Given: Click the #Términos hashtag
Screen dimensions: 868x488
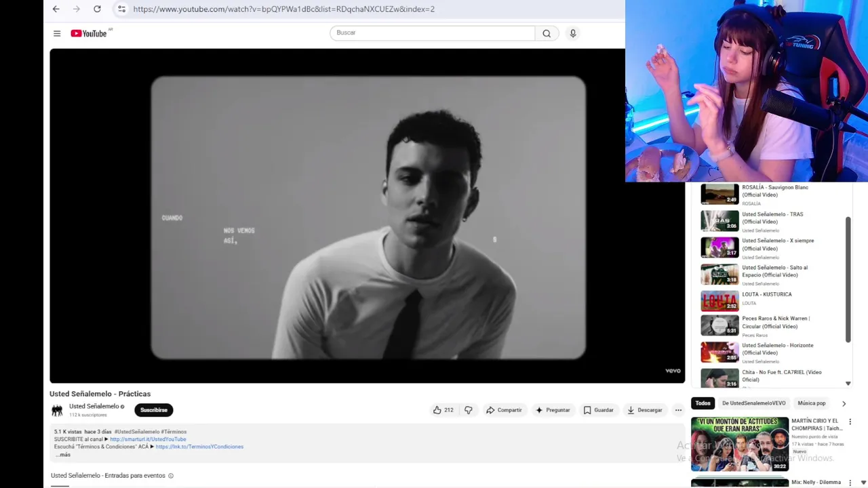Looking at the screenshot, I should click(174, 432).
